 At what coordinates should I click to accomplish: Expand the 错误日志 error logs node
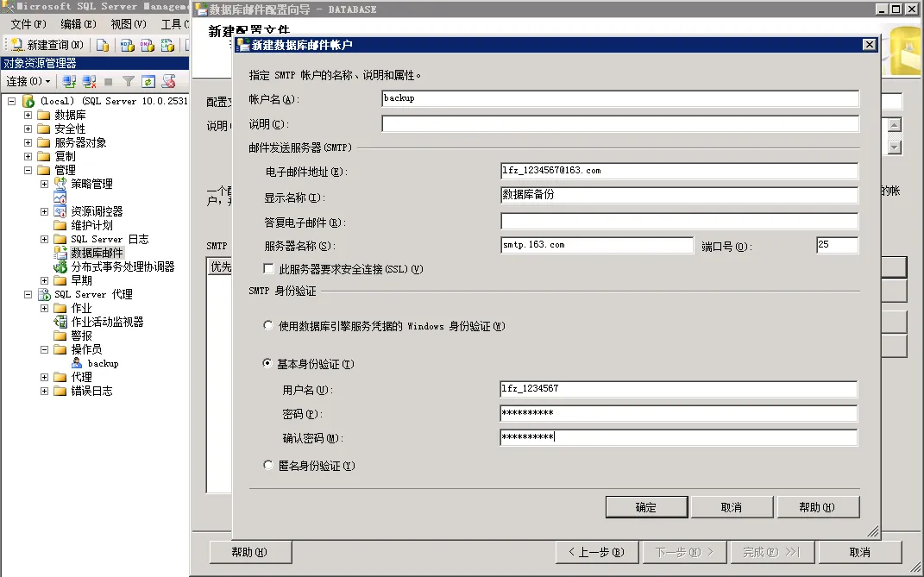pos(44,391)
